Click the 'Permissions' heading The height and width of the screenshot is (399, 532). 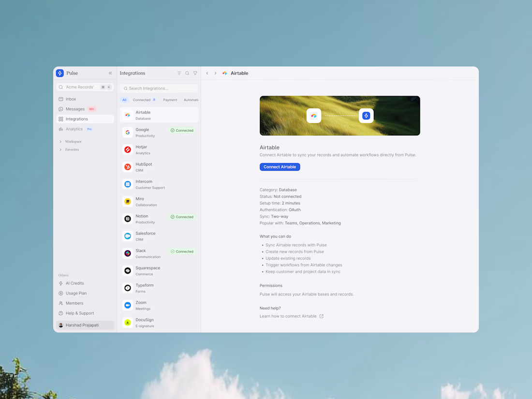271,286
